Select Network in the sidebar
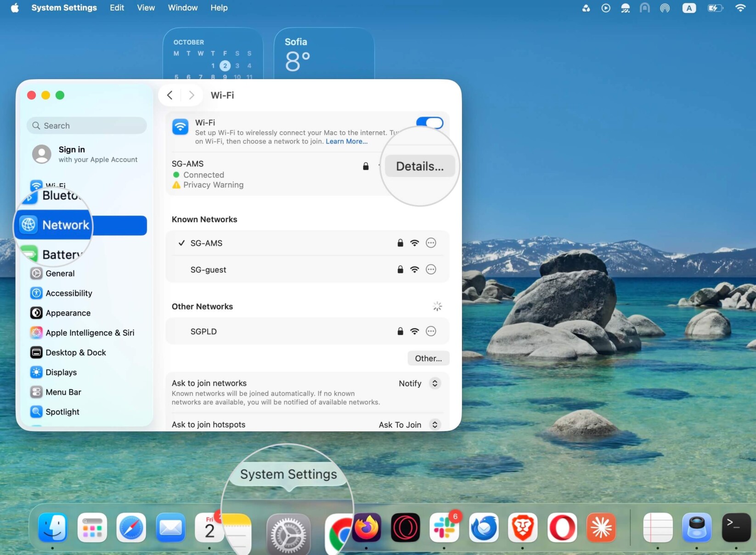This screenshot has height=555, width=756. pyautogui.click(x=81, y=225)
